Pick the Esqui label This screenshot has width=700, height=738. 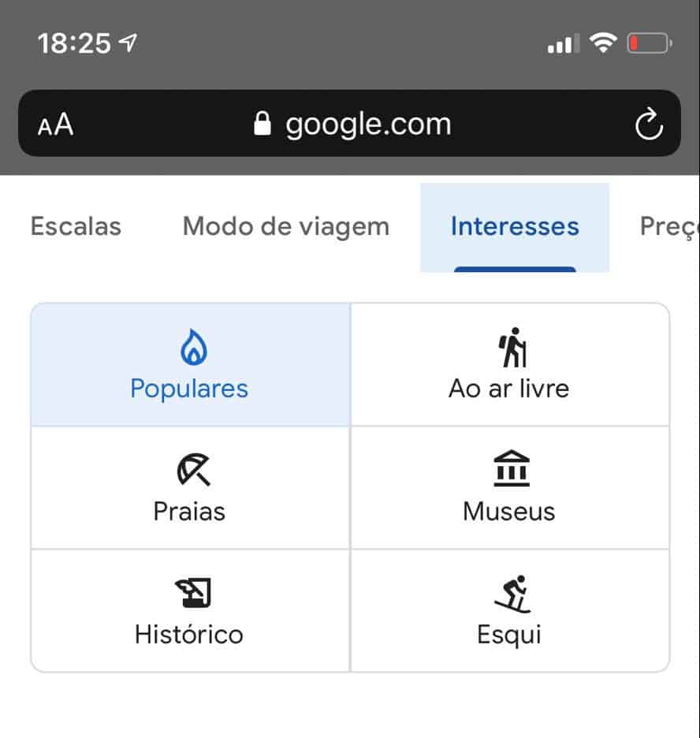click(509, 635)
